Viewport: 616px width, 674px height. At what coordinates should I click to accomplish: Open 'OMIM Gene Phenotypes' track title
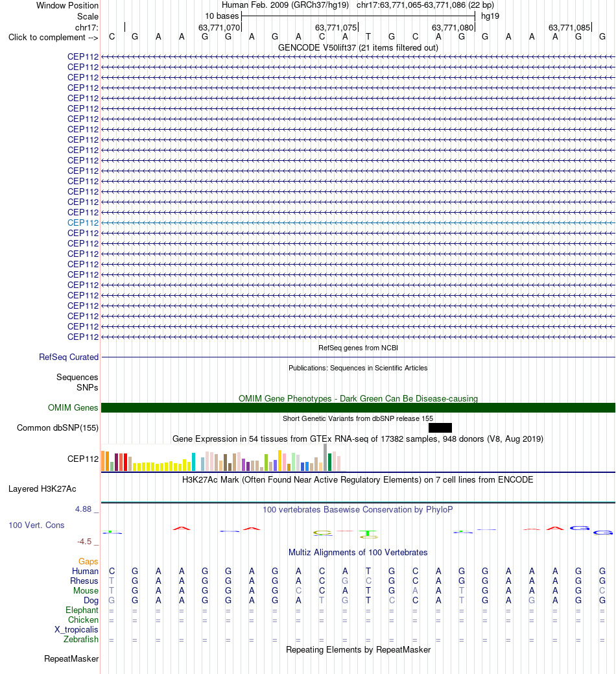(x=359, y=399)
